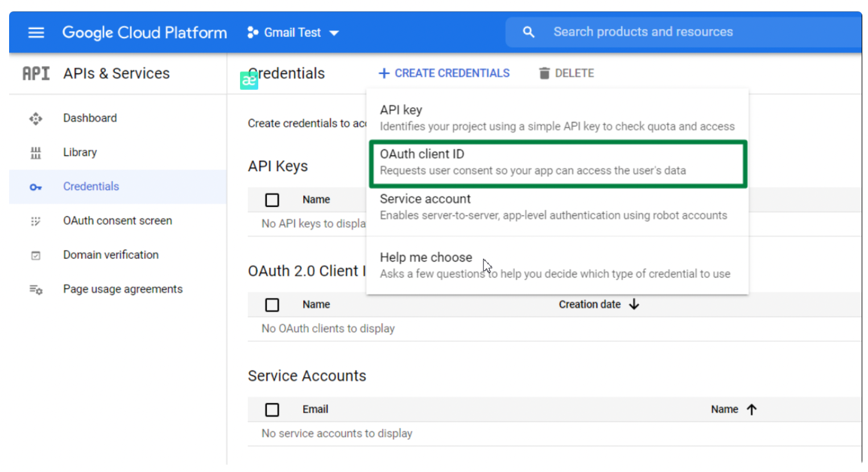Click the API Keys section heading

point(278,166)
